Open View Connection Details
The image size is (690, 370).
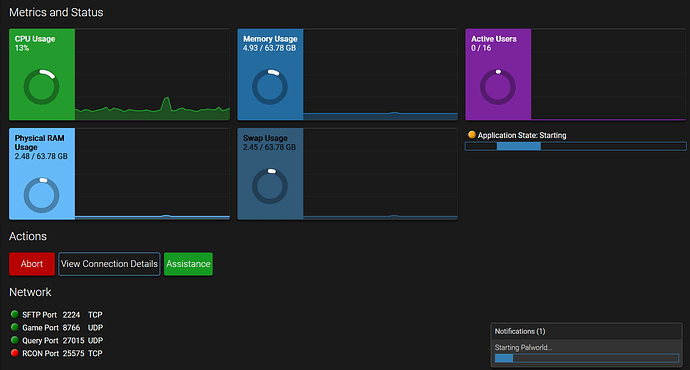pyautogui.click(x=109, y=264)
